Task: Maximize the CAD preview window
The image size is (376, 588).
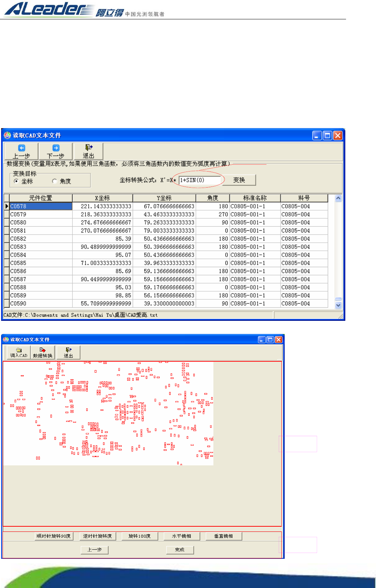Action: [x=270, y=339]
